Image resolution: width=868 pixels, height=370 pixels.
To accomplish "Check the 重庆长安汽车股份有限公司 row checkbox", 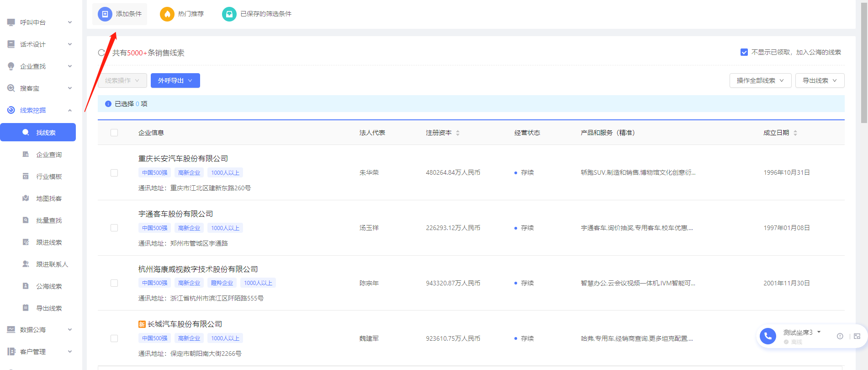I will coord(114,173).
